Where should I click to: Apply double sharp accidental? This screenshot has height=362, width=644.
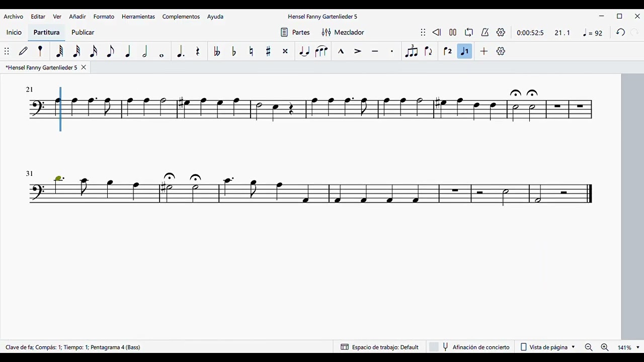(x=285, y=51)
